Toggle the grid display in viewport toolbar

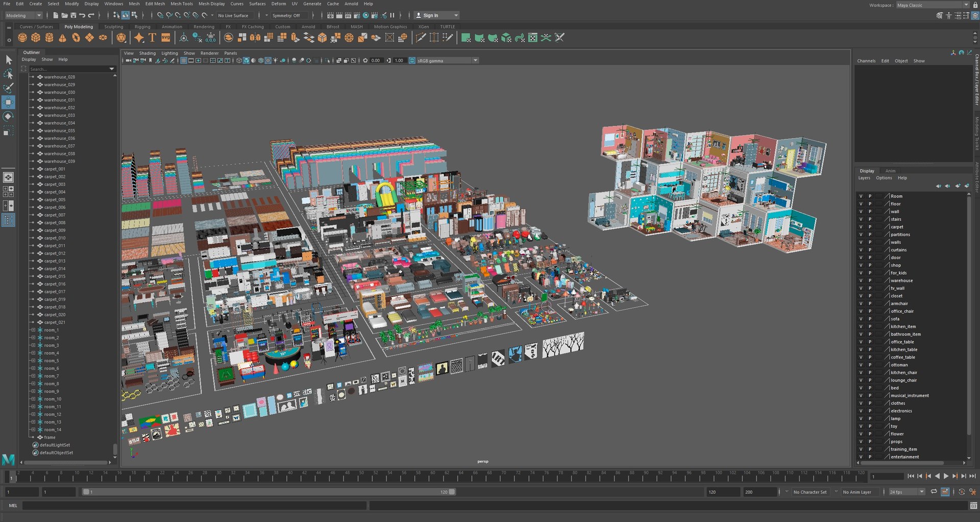pyautogui.click(x=184, y=61)
